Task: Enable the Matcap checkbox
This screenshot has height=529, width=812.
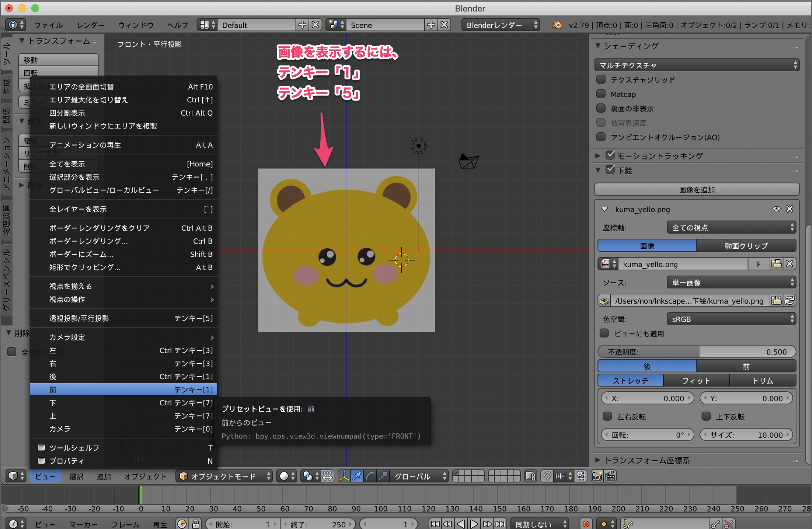Action: [x=601, y=94]
